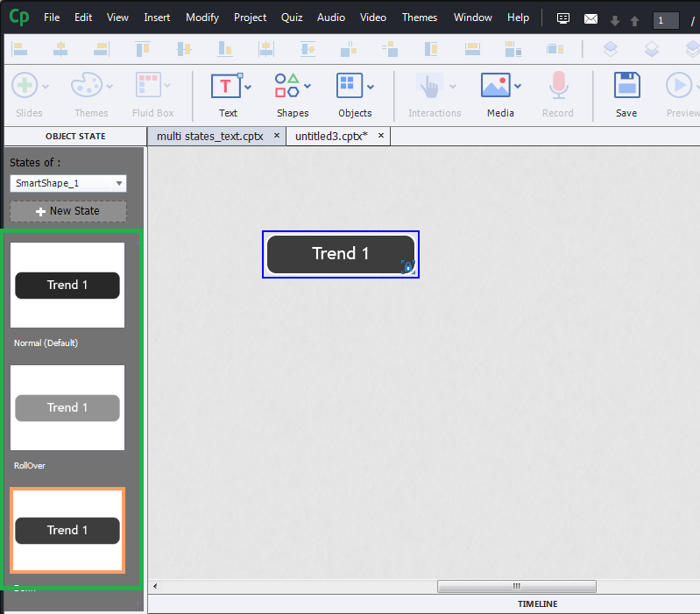Switch to untitled3.cptx tab

[331, 136]
